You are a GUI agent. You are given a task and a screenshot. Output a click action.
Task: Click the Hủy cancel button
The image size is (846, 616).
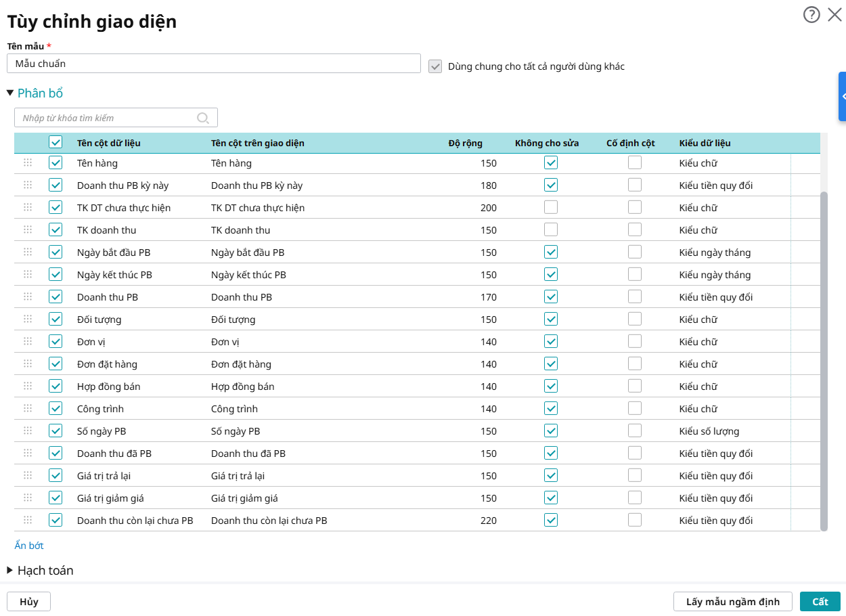point(28,601)
